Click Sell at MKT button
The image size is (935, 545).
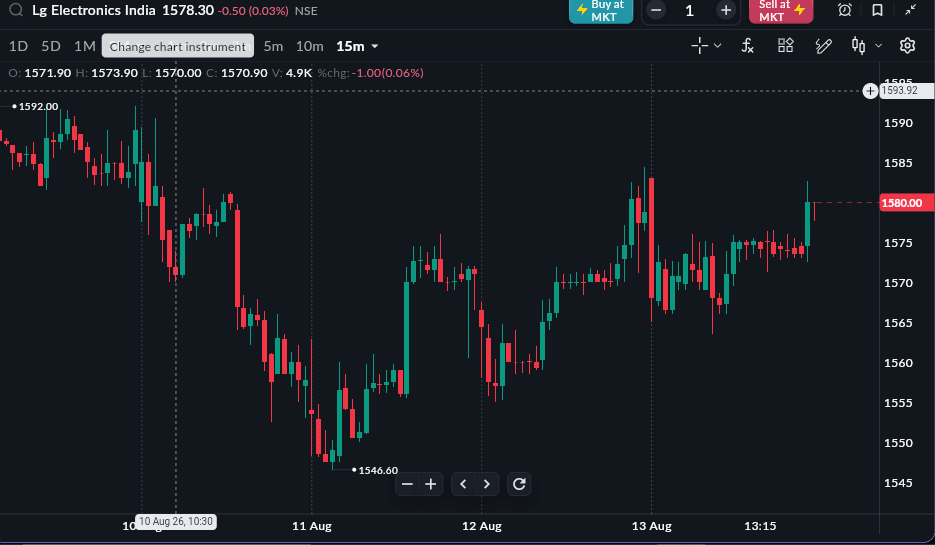[x=781, y=11]
